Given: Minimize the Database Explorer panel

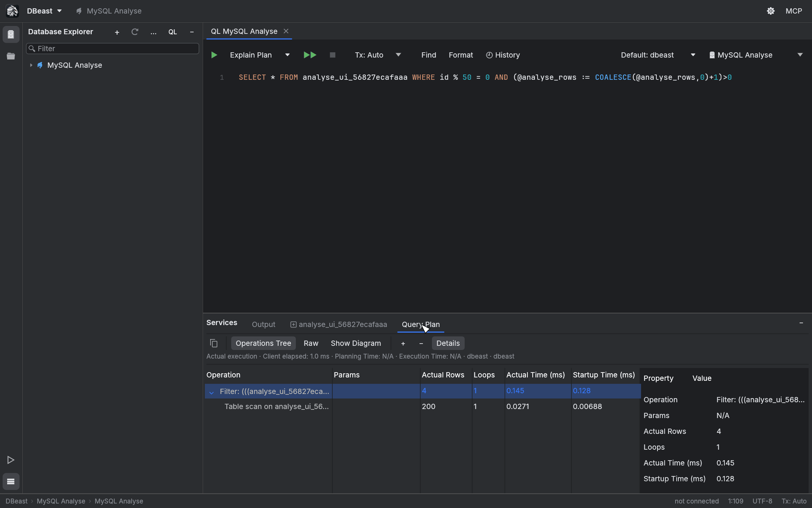Looking at the screenshot, I should coord(192,32).
